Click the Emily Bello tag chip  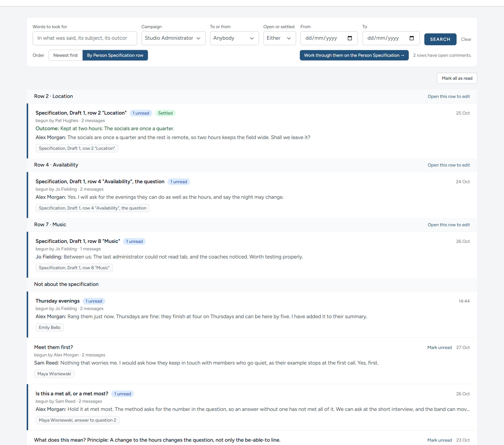(x=49, y=327)
